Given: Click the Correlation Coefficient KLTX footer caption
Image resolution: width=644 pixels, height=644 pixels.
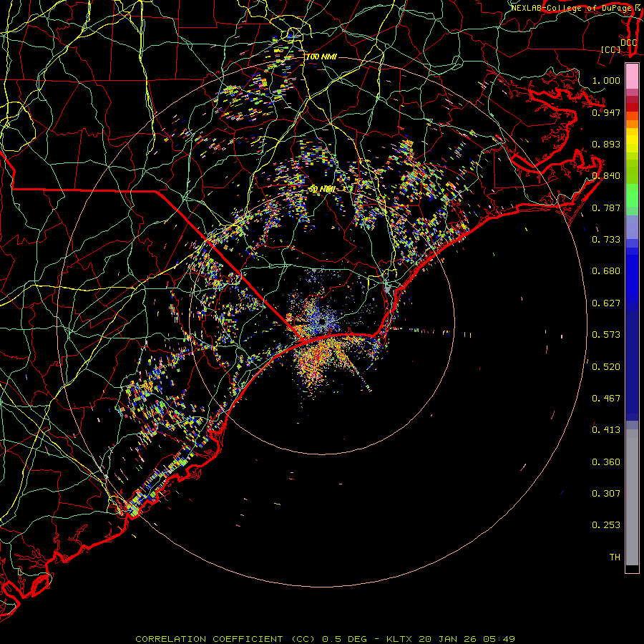Looking at the screenshot, I should pyautogui.click(x=325, y=639).
